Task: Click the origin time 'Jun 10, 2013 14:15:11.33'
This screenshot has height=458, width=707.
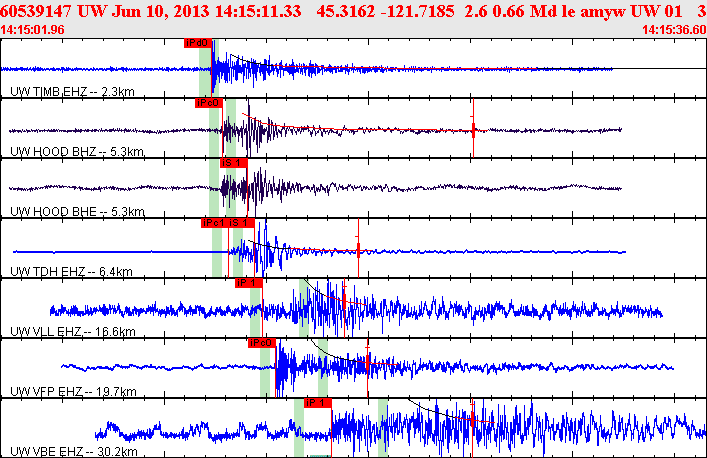Action: pos(207,11)
